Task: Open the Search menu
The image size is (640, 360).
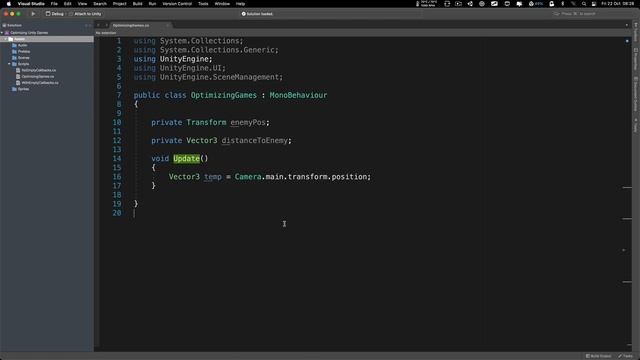Action: pyautogui.click(x=100, y=4)
